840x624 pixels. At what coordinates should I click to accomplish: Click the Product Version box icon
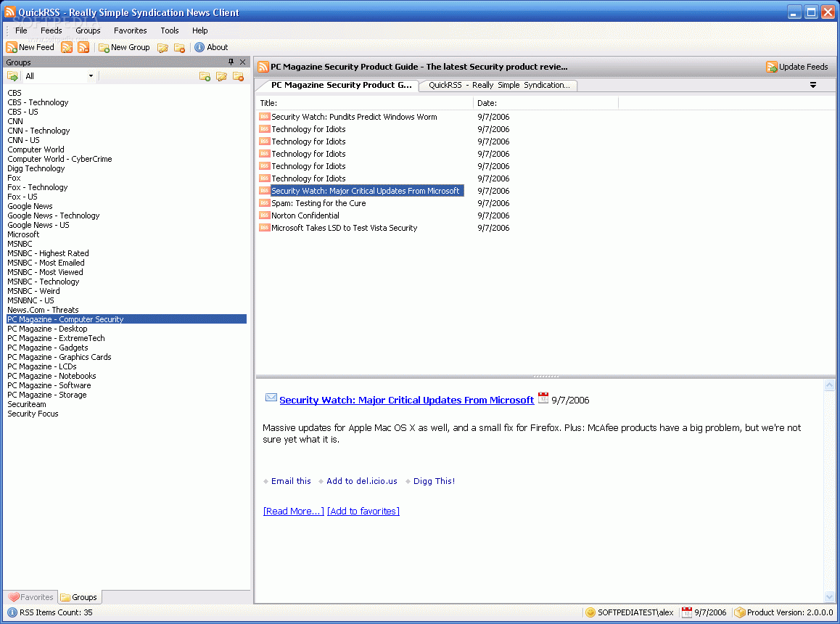point(740,612)
